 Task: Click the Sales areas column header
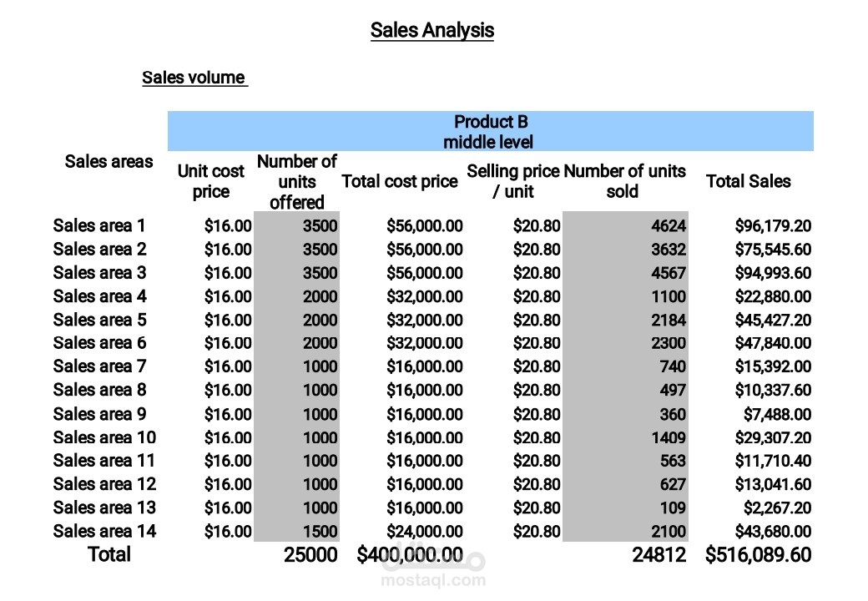108,162
